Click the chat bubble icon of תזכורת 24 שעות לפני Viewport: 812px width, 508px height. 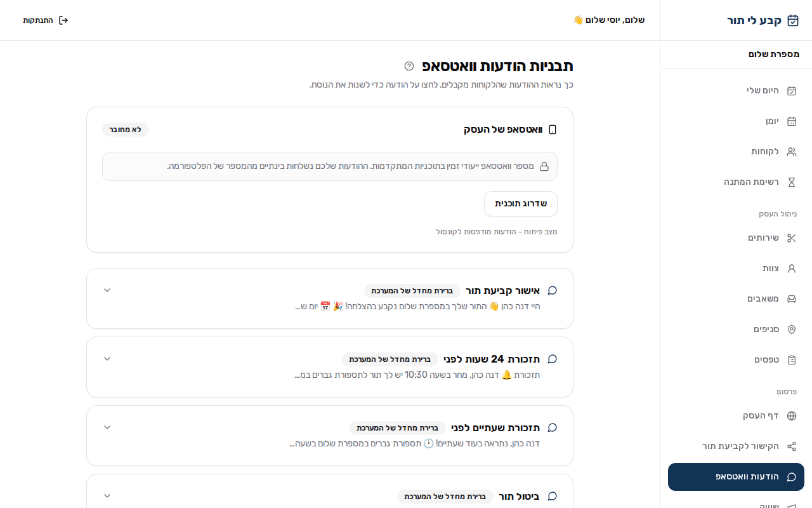point(553,359)
